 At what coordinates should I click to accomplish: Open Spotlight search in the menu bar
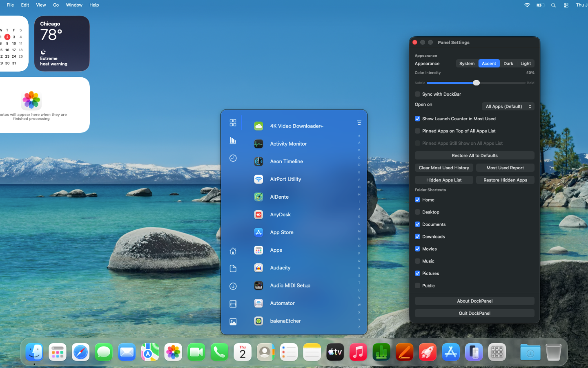coord(553,5)
